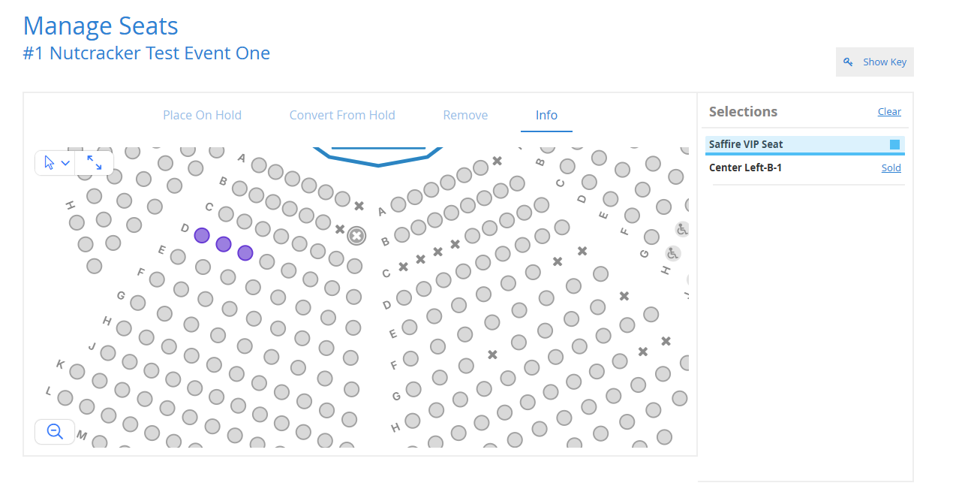The width and height of the screenshot is (980, 495).
Task: Click the key icon beside Show Key
Action: click(x=848, y=62)
